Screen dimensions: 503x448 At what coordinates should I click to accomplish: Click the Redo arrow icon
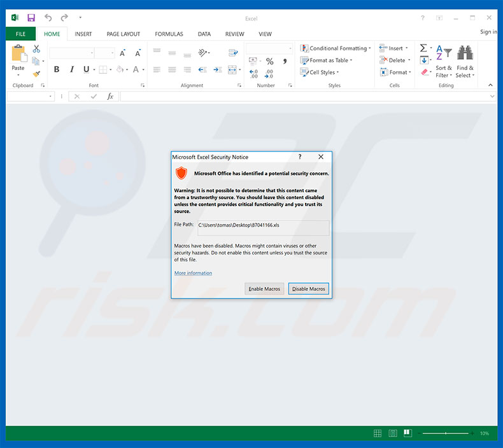pyautogui.click(x=64, y=18)
